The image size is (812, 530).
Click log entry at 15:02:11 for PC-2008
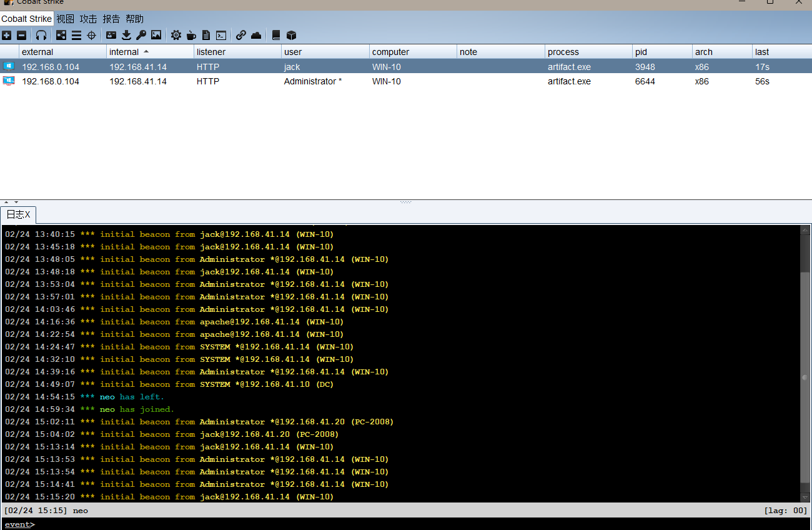[199, 421]
